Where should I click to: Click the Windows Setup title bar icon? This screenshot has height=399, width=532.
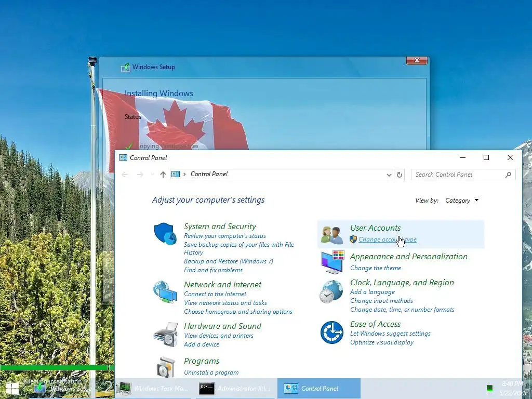pyautogui.click(x=126, y=67)
